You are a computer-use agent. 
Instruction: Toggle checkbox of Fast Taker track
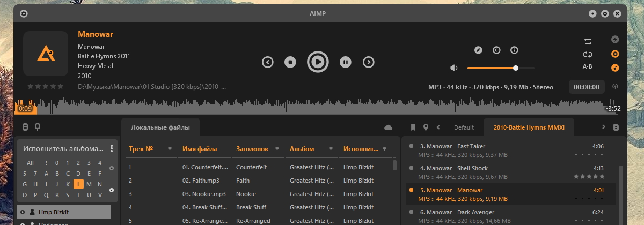(x=411, y=146)
